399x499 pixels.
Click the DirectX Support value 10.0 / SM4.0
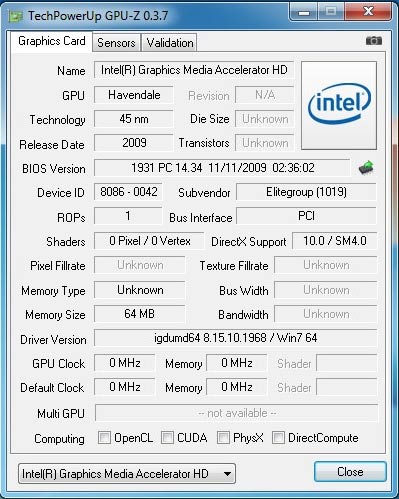coord(335,241)
